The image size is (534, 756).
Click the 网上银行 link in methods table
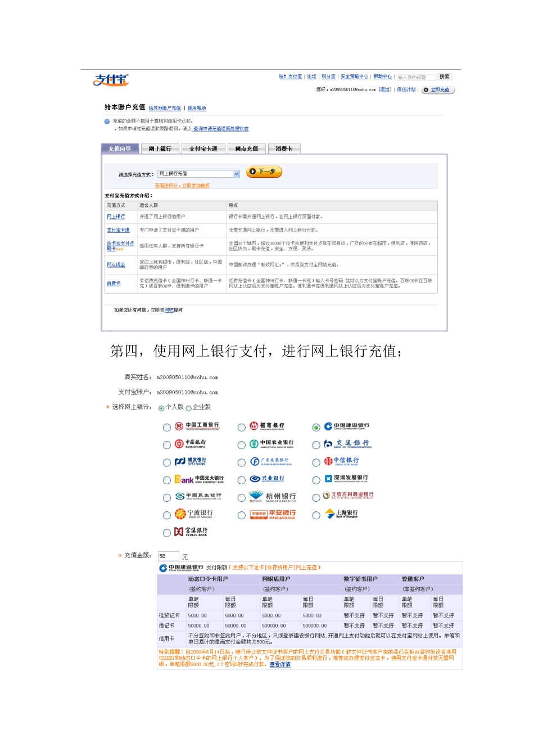[x=116, y=217]
